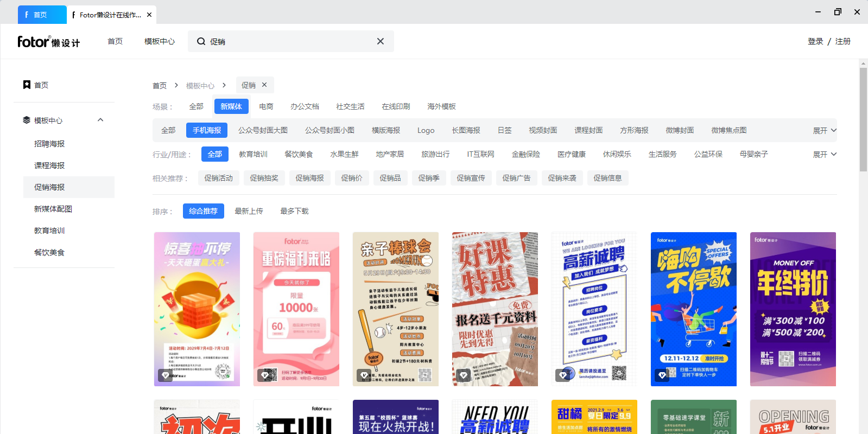The width and height of the screenshot is (868, 434).
Task: Click the Fotor懒设计 logo
Action: [x=48, y=42]
